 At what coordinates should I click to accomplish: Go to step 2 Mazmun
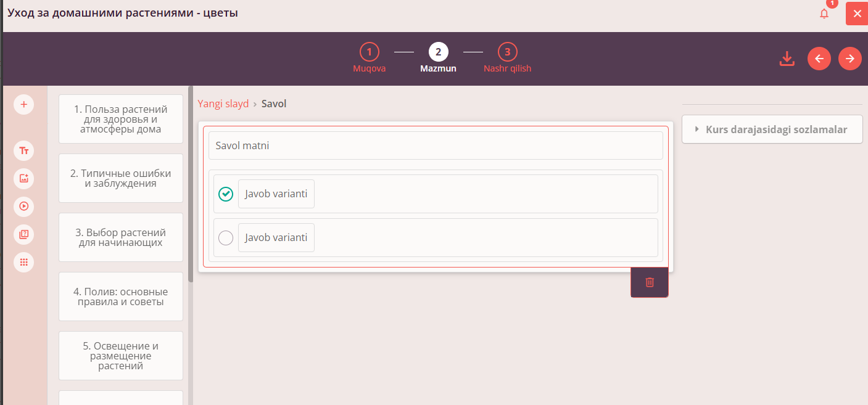(439, 59)
